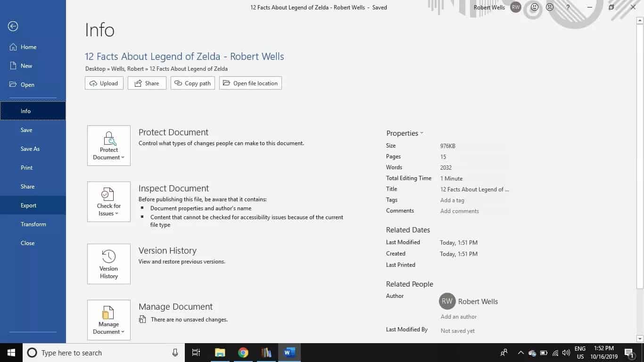Click the People icon in system tray
Viewport: 644px width, 362px height.
[x=504, y=353]
